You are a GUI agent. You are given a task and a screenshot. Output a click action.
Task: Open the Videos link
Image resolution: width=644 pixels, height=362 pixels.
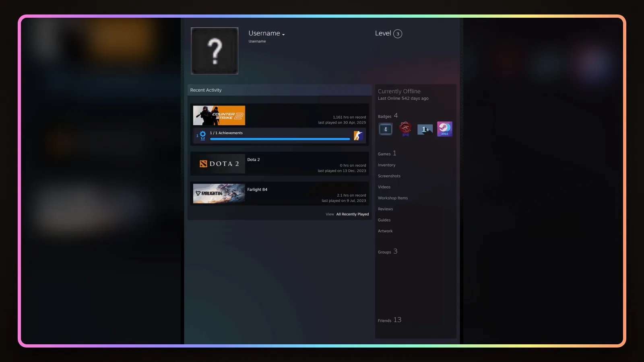click(x=384, y=187)
